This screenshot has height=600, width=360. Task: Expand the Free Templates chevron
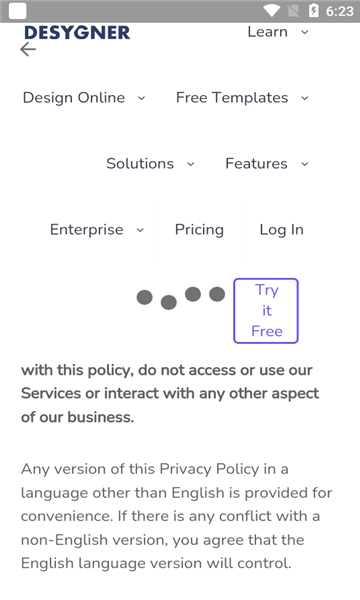pyautogui.click(x=305, y=98)
